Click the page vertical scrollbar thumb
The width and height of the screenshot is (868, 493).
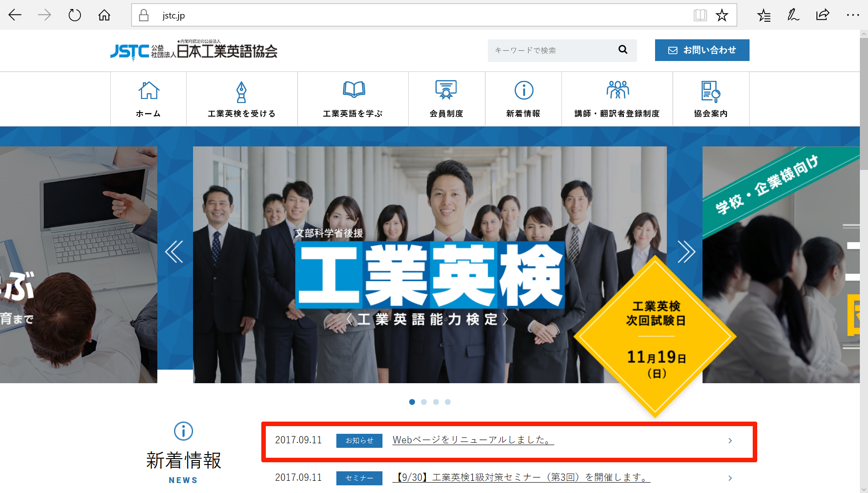(863, 104)
